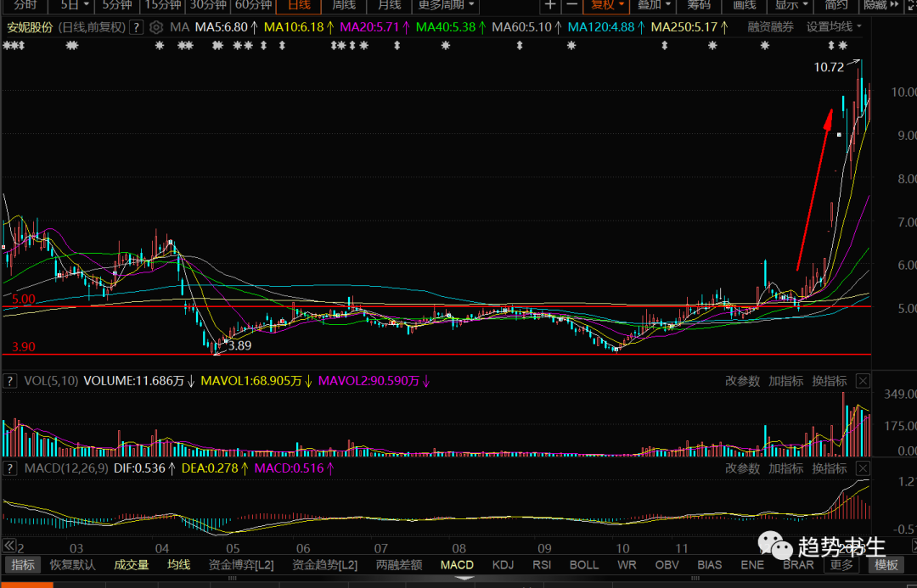The image size is (917, 588).
Task: Toggle the 指标 panel button
Action: click(23, 565)
